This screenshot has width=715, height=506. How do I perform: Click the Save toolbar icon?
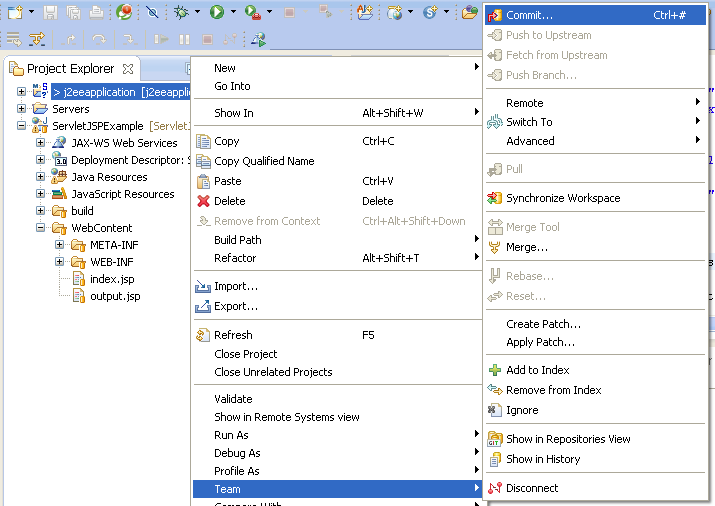click(x=50, y=12)
